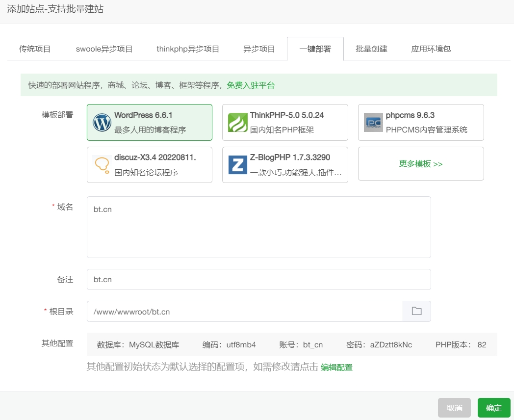Image resolution: width=514 pixels, height=420 pixels.
Task: Open the folder browser for 根目录
Action: point(416,311)
